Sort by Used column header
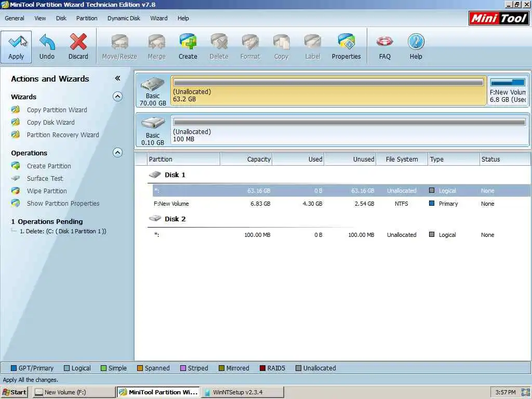Screen dimensions: 532x399 tap(298, 159)
